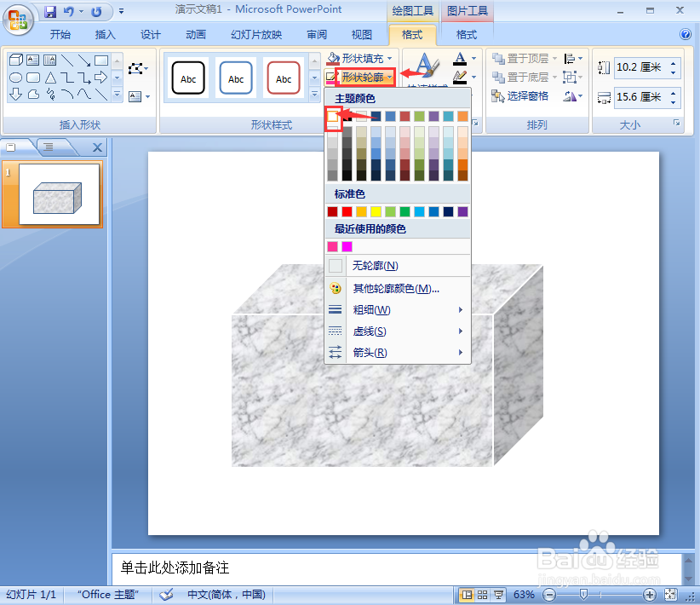Open More Outline Colors dialog

tap(398, 289)
